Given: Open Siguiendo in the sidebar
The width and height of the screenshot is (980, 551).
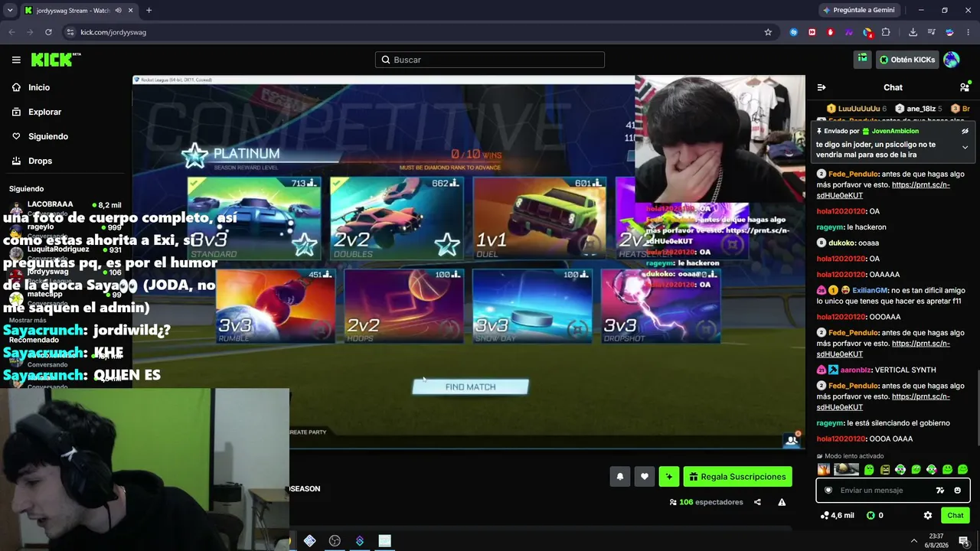Looking at the screenshot, I should pyautogui.click(x=48, y=136).
